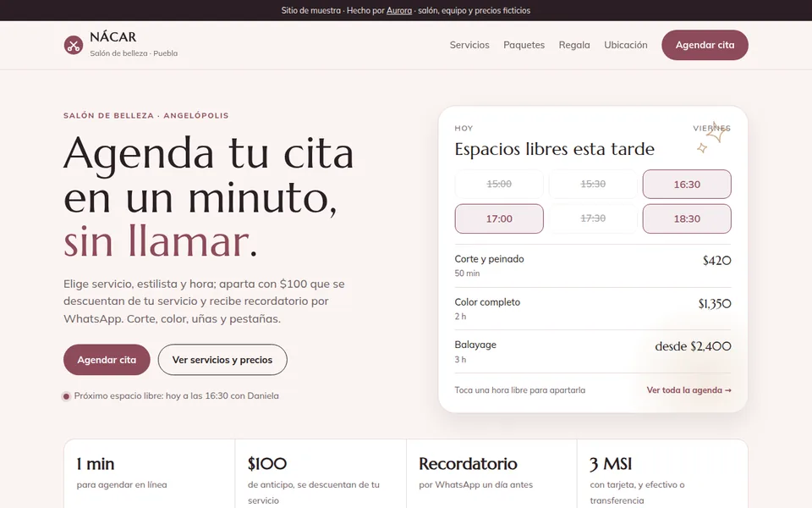Click the NÁCAR brand name
812x508 pixels.
pos(112,36)
